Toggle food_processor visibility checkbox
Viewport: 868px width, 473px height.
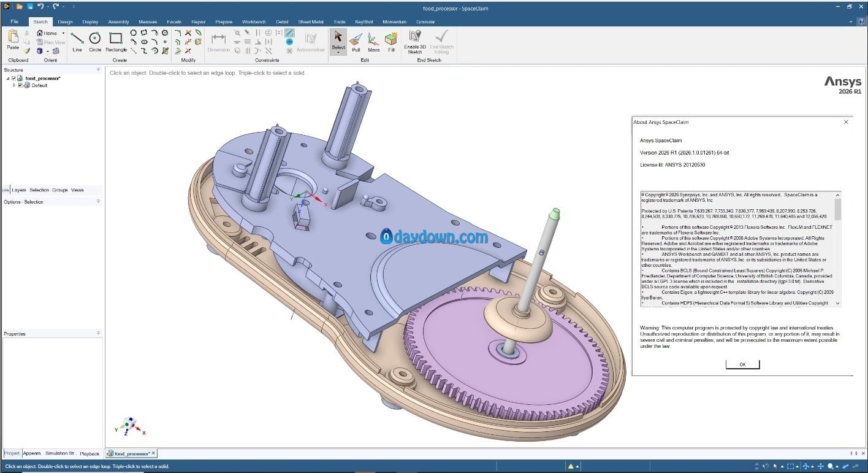[x=14, y=79]
